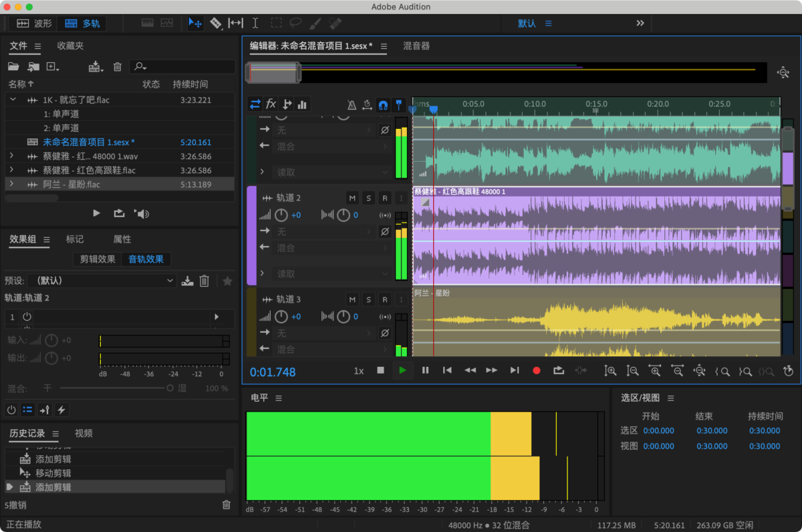Switch to 多轨 multitrack view
The image size is (802, 532).
82,23
